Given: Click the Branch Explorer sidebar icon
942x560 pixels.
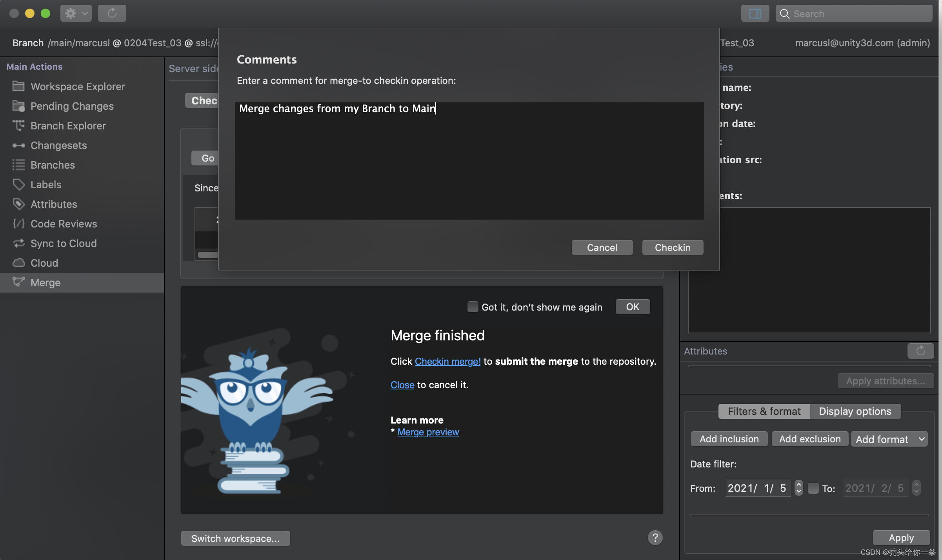Looking at the screenshot, I should 18,125.
